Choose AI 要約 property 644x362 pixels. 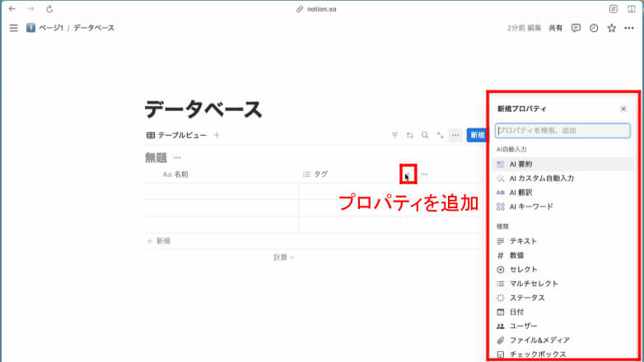coord(563,165)
